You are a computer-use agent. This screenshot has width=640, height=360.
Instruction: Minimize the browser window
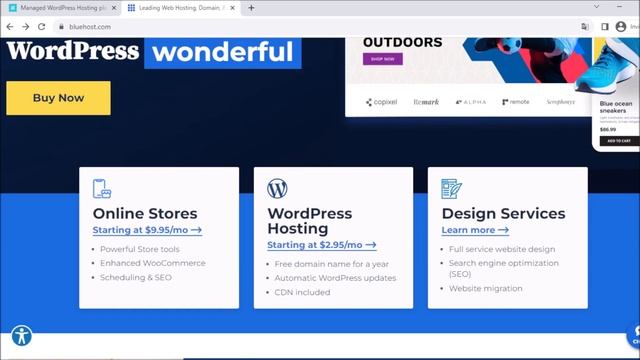click(620, 7)
